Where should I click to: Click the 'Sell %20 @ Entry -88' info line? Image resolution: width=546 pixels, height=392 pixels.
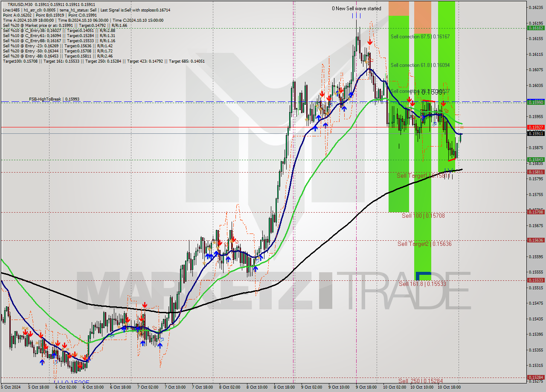[x=58, y=56]
